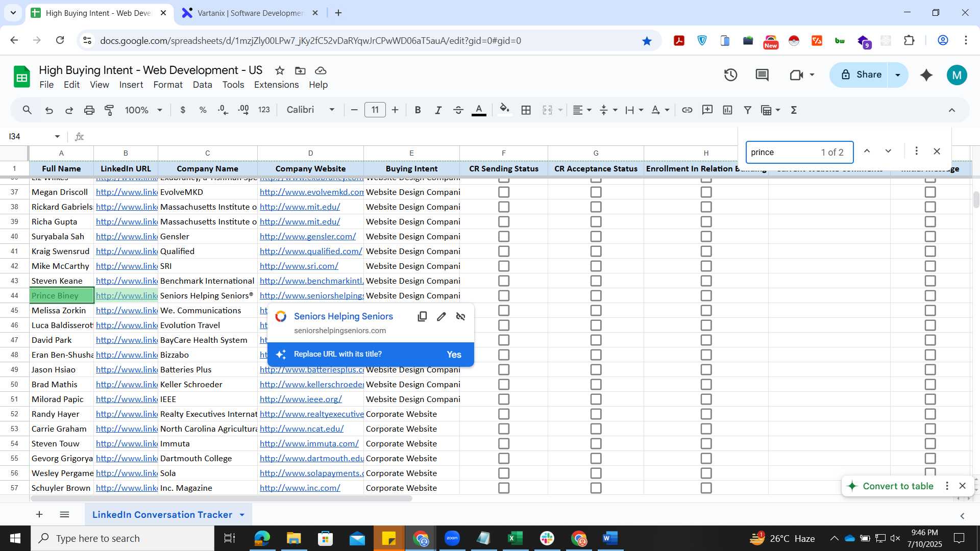
Task: Tick CR Acceptance Status for Suryabala Sah
Action: [x=596, y=237]
